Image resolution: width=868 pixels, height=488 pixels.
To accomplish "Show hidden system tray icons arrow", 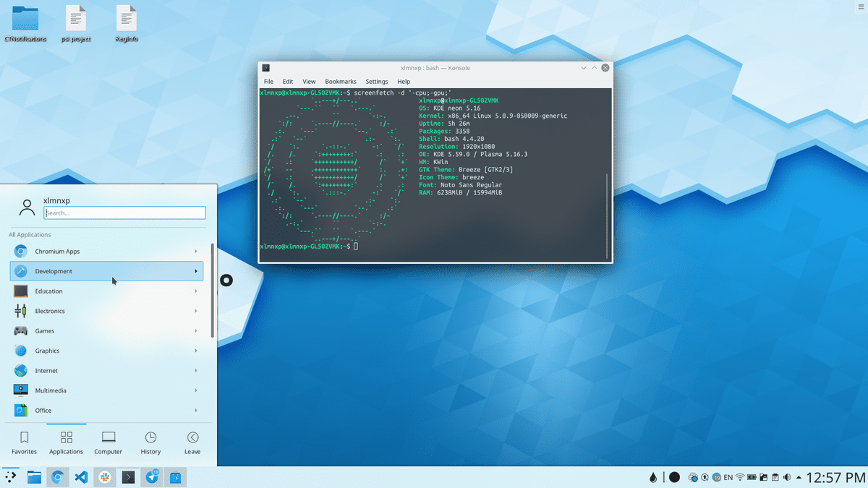I will click(797, 477).
